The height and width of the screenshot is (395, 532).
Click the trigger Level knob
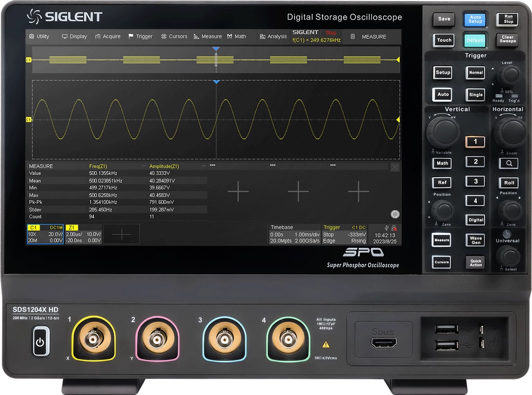tap(510, 75)
